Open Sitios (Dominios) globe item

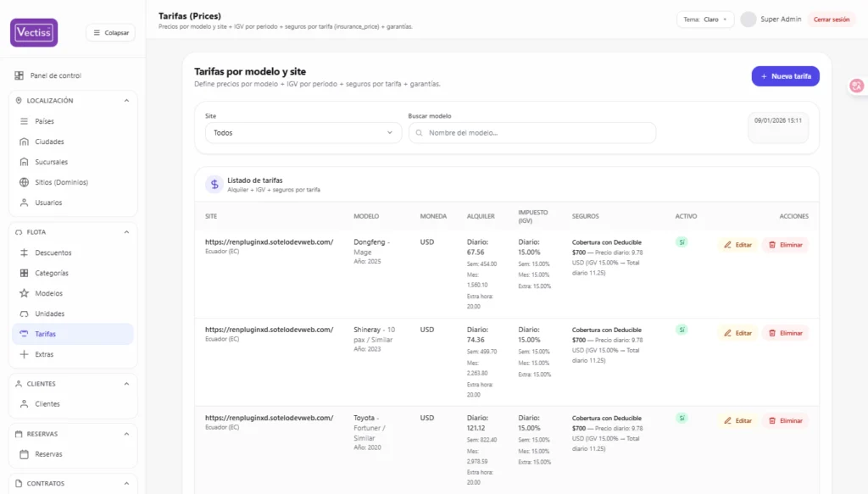tap(61, 182)
